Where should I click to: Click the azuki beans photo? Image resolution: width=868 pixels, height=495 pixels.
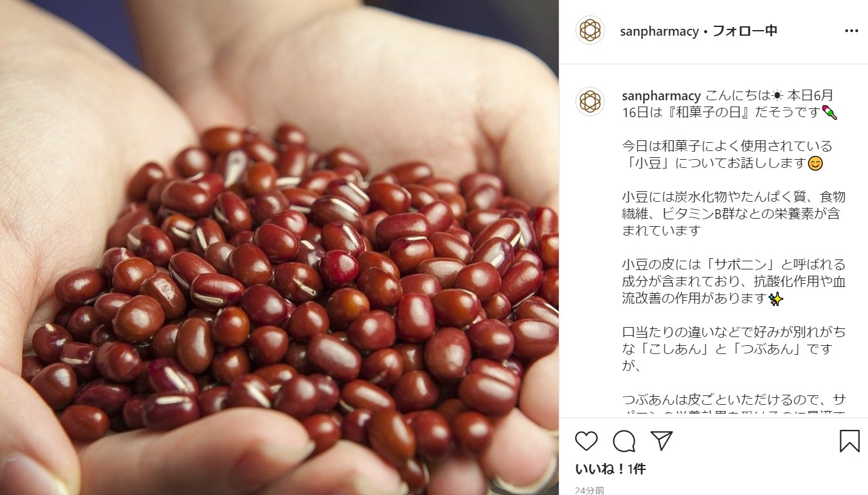279,247
